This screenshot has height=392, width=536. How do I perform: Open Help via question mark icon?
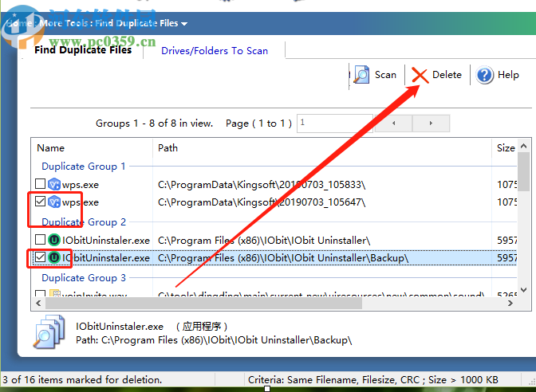[484, 75]
